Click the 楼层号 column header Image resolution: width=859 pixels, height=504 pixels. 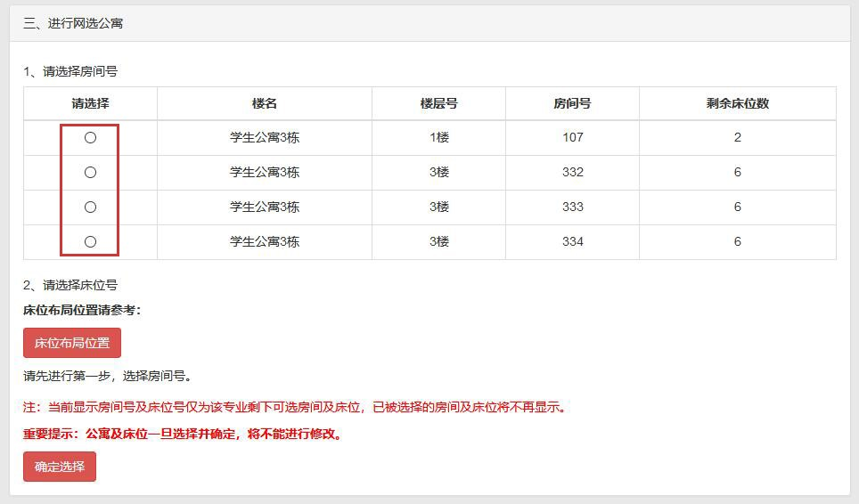click(438, 103)
